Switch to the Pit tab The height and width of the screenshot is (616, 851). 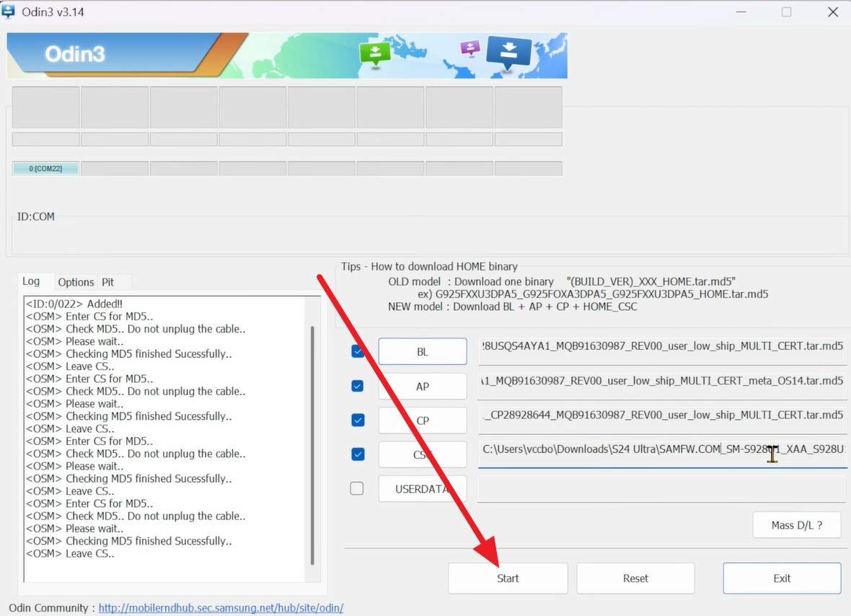click(107, 282)
